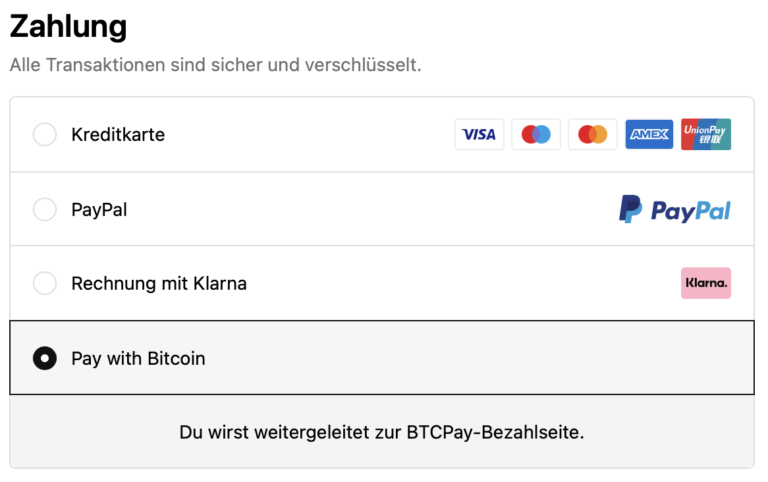
Task: Choose the Rechnung mit Klarna radio button
Action: click(45, 283)
